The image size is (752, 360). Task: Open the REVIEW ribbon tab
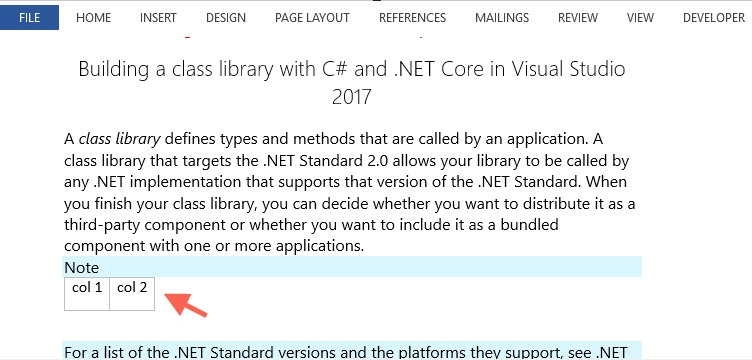pos(578,18)
